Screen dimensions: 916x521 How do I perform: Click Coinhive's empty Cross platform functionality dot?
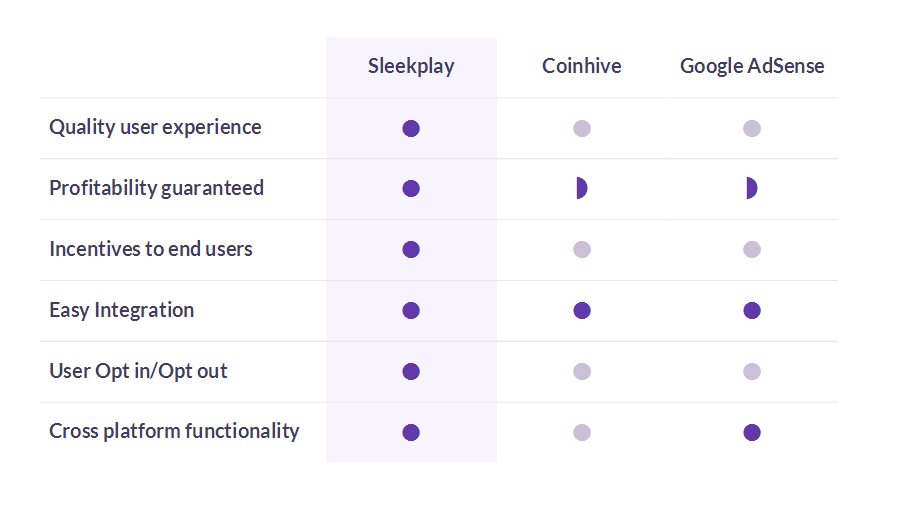(582, 433)
